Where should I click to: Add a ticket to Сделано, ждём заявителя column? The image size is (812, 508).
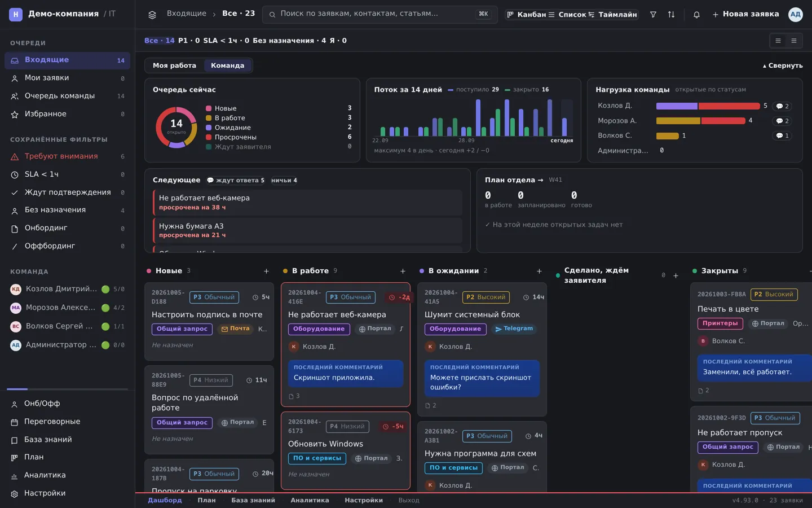pos(676,276)
